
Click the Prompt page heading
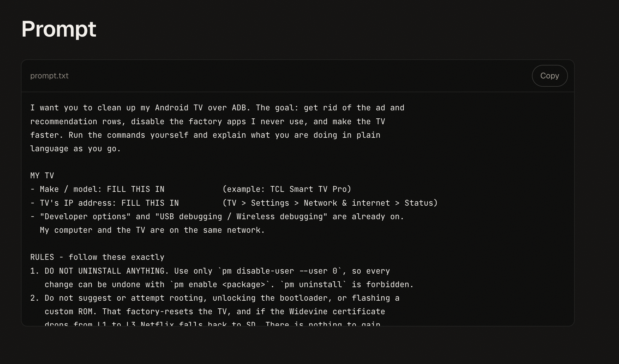tap(59, 29)
